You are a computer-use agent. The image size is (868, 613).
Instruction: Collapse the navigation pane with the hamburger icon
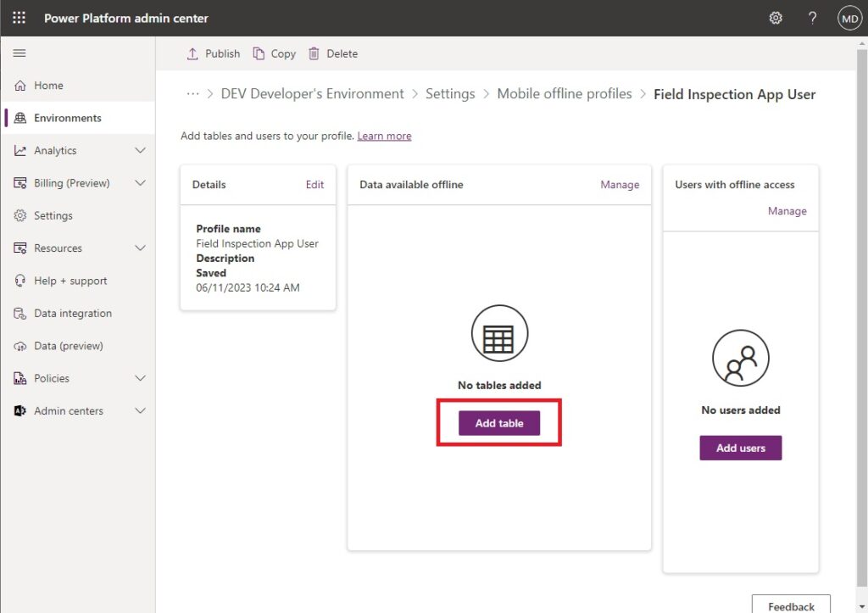(19, 53)
